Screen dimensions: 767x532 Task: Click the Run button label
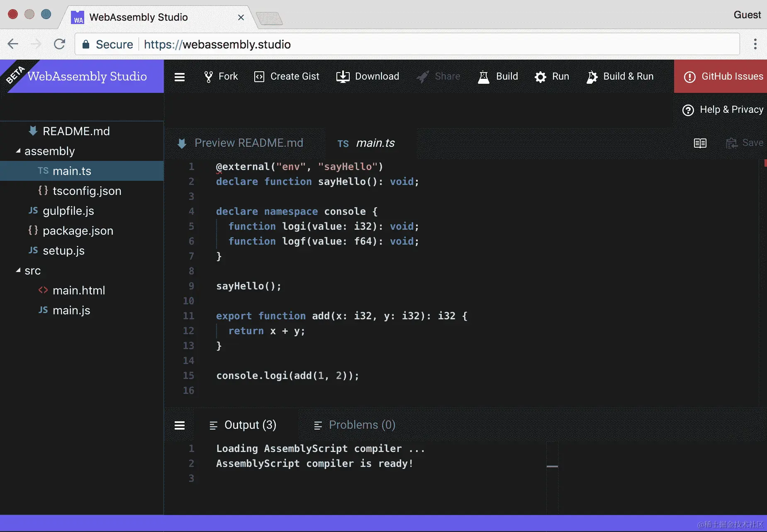coord(560,77)
